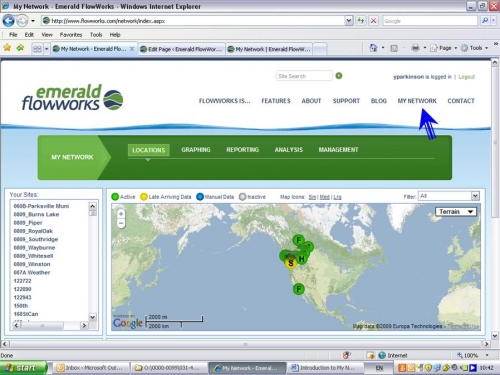Switch to Edit Page Emerald FlowWorks tab
This screenshot has height=375, width=500.
pyautogui.click(x=182, y=49)
